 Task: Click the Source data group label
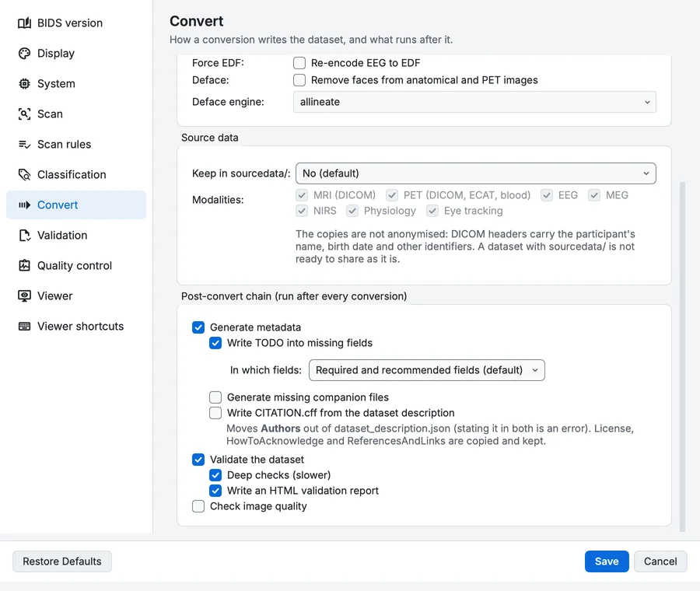click(x=210, y=138)
